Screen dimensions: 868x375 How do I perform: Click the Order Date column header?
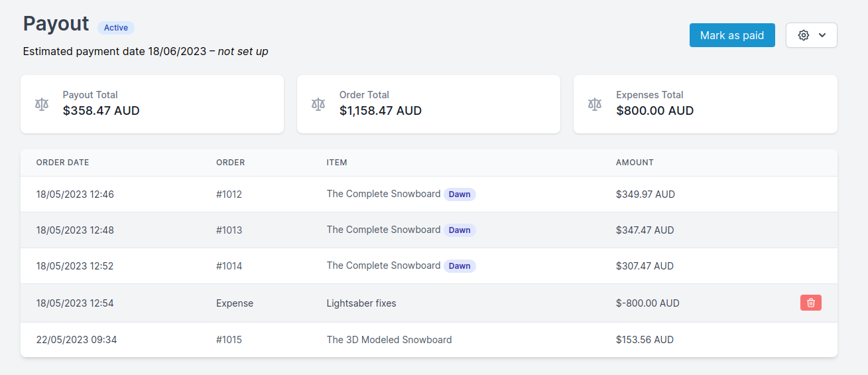point(62,163)
